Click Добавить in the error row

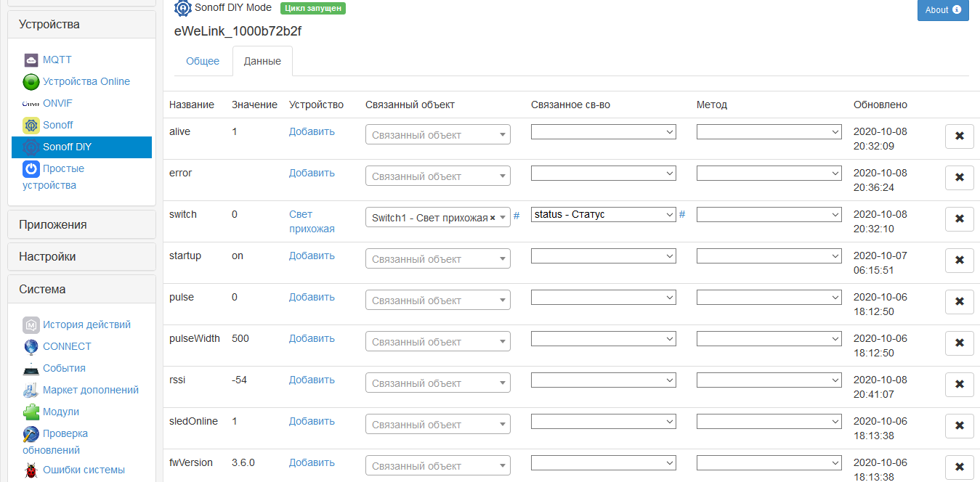(312, 173)
